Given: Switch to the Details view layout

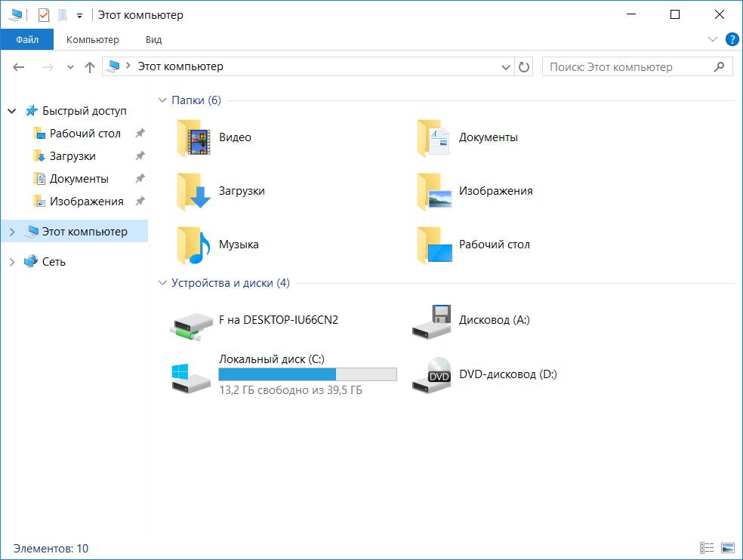Looking at the screenshot, I should [708, 548].
